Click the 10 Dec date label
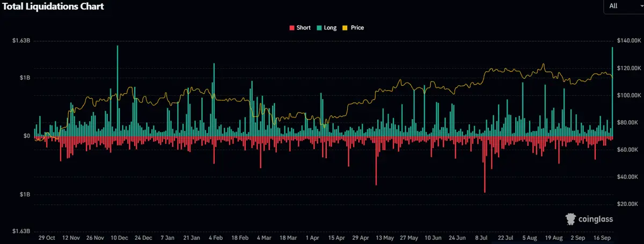Screen dimensions: 644x244 coord(119,237)
